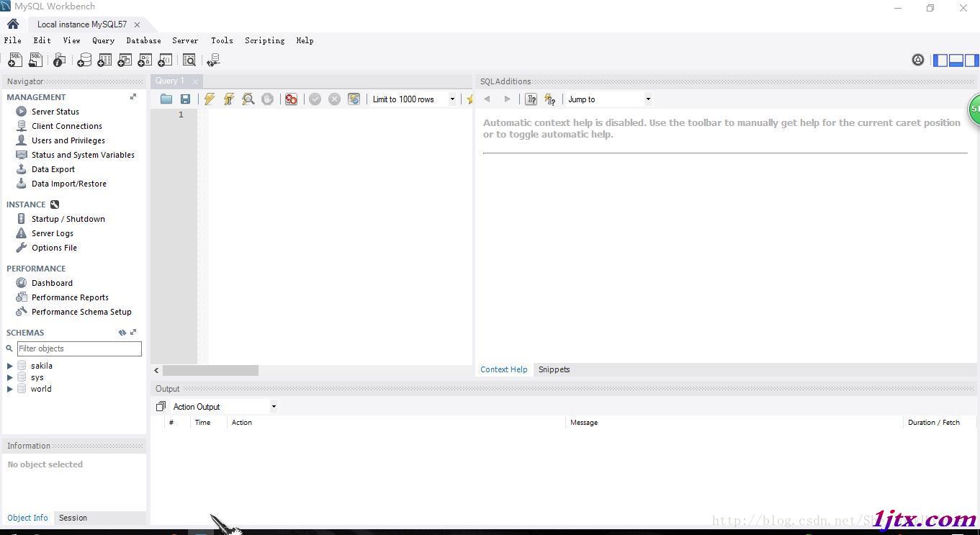This screenshot has height=535, width=980.
Task: Create a new stored procedure icon
Action: coord(145,60)
